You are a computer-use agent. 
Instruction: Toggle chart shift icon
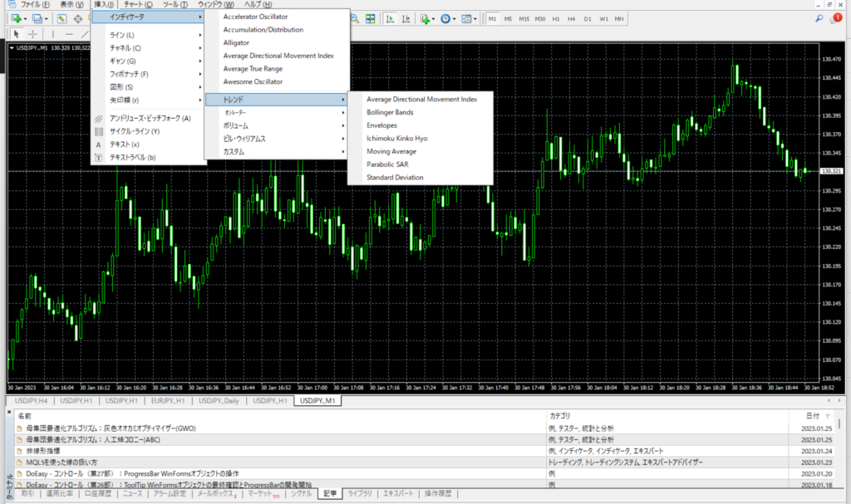pyautogui.click(x=406, y=18)
